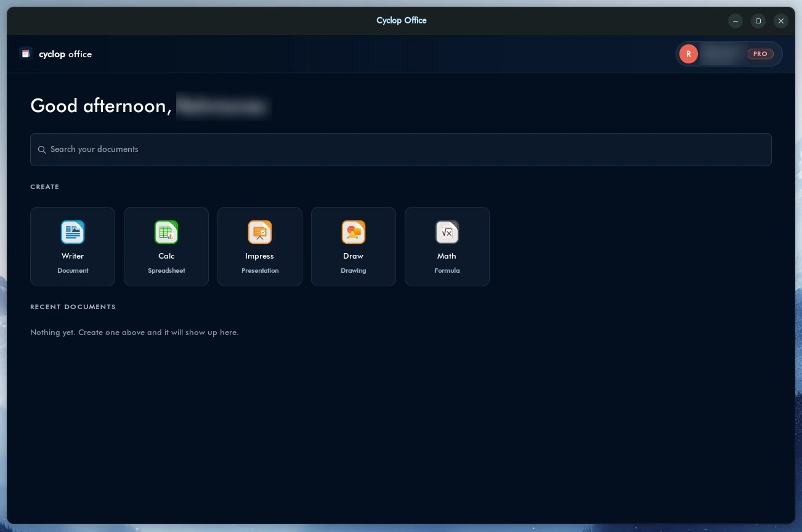Open the Writer document icon
The width and height of the screenshot is (802, 532).
(73, 232)
